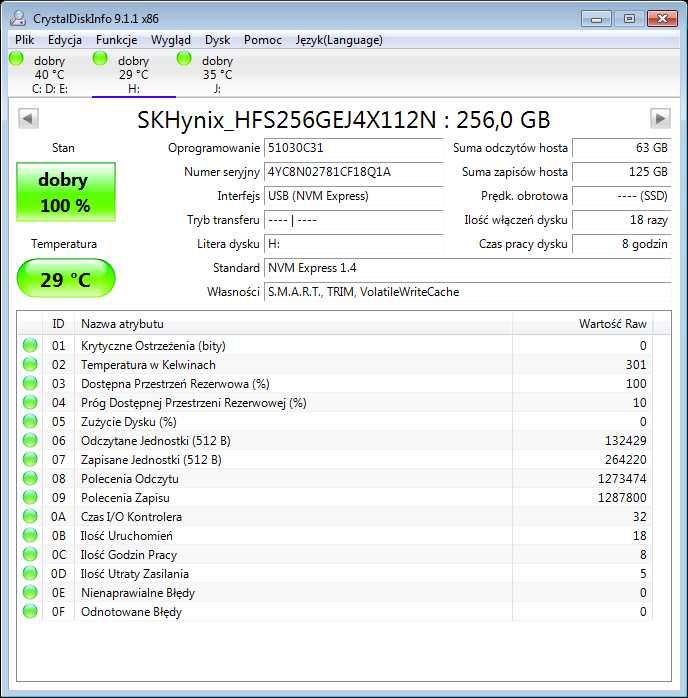
Task: Click the raw value 132429
Action: click(625, 441)
